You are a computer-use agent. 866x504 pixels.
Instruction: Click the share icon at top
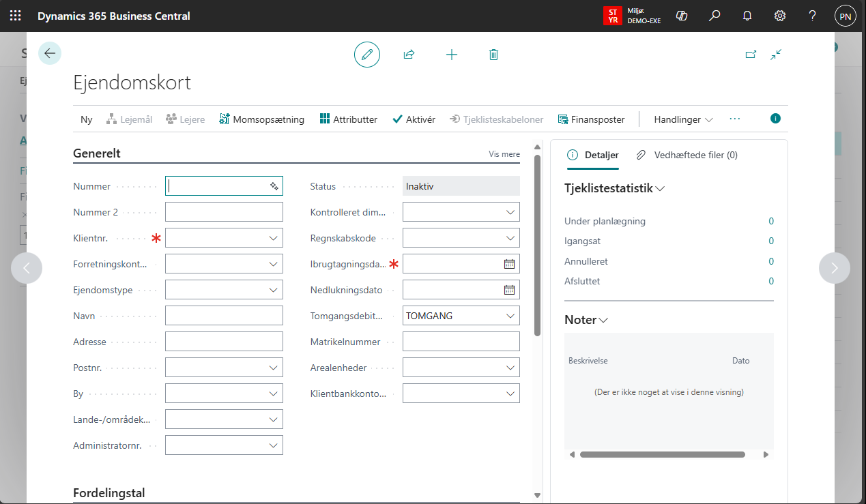409,55
